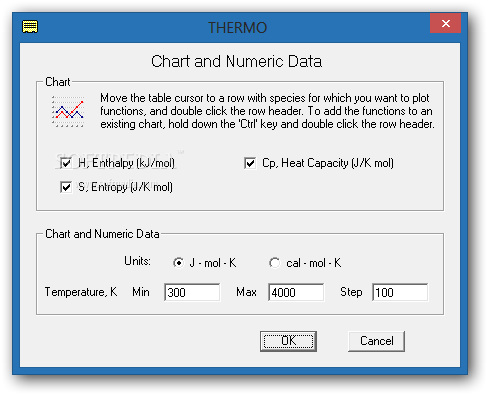Uncheck the S, Entropy checkbox
Image resolution: width=488 pixels, height=395 pixels.
66,187
